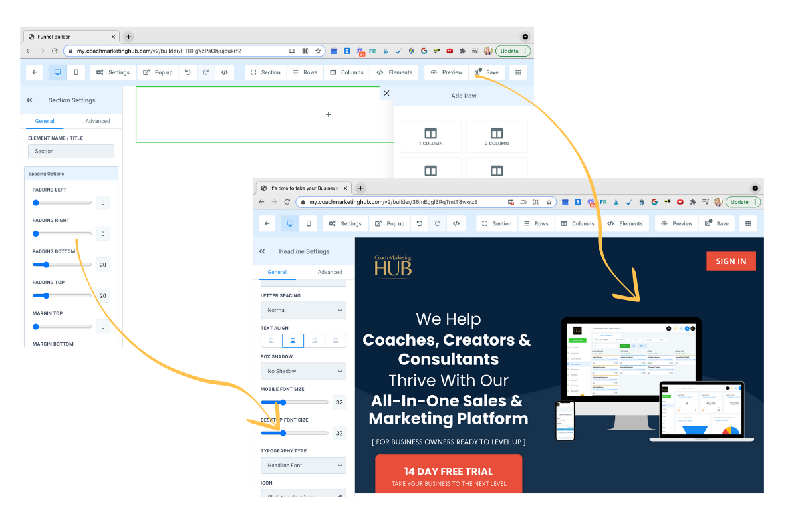Adjust the Margin Top slider

pyautogui.click(x=63, y=327)
